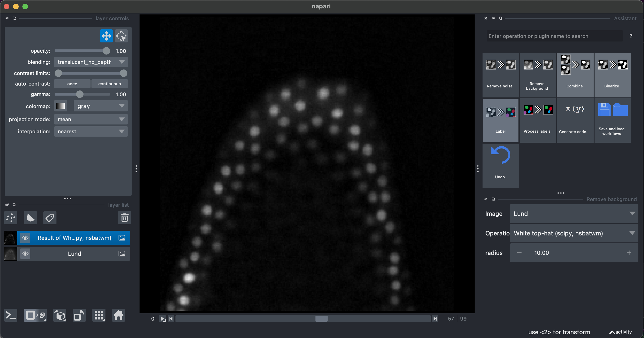Screen dimensions: 644x338
Task: Toggle 2D/3D view mode icon
Action: point(35,315)
